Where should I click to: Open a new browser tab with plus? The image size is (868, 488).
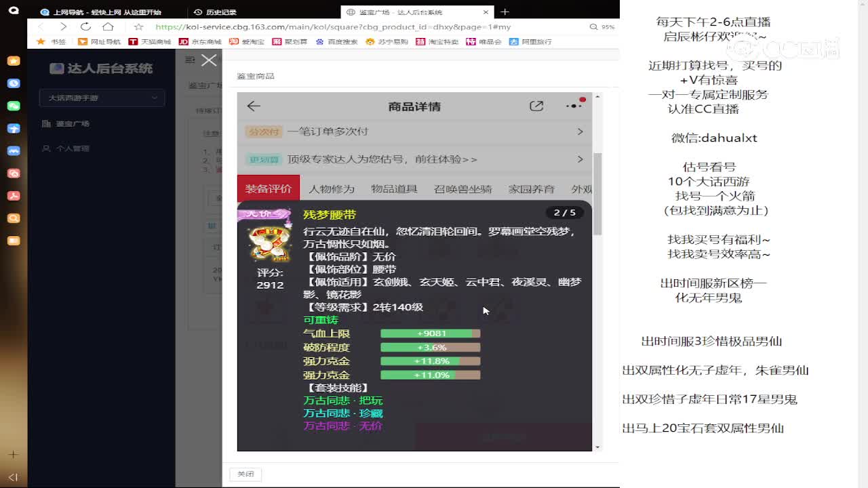click(505, 12)
